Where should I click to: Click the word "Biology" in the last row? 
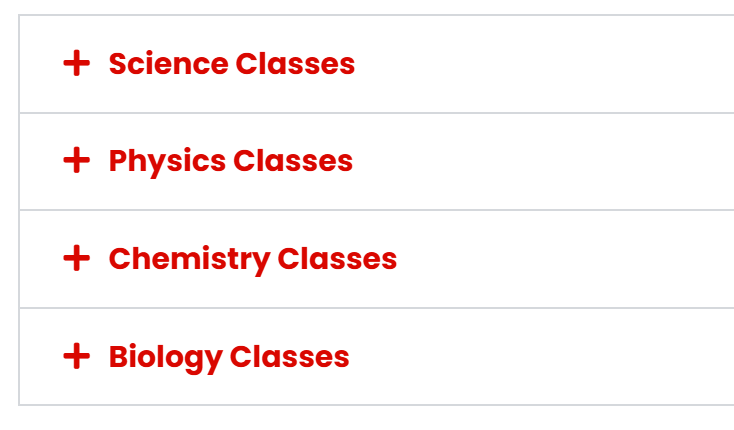click(x=165, y=357)
